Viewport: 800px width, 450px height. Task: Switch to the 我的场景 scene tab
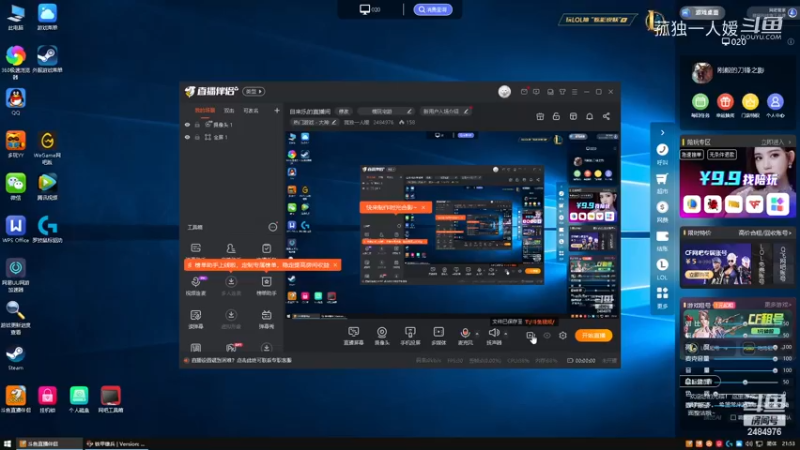[x=205, y=110]
